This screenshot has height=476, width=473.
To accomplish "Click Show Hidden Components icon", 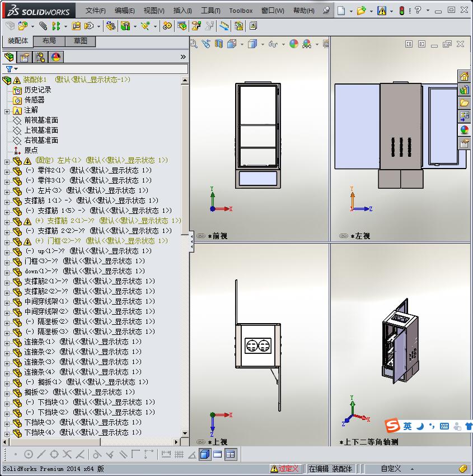I will click(x=110, y=26).
